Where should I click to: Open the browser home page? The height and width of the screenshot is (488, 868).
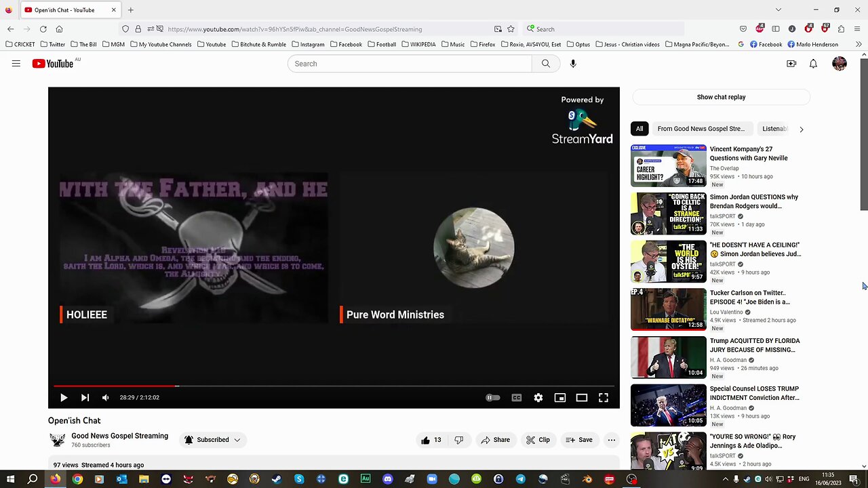point(59,29)
